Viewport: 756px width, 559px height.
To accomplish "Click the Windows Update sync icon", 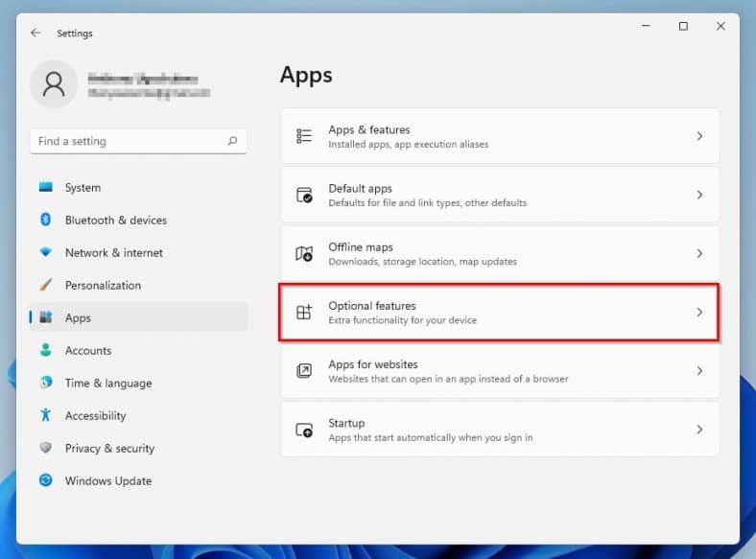I will 45,481.
